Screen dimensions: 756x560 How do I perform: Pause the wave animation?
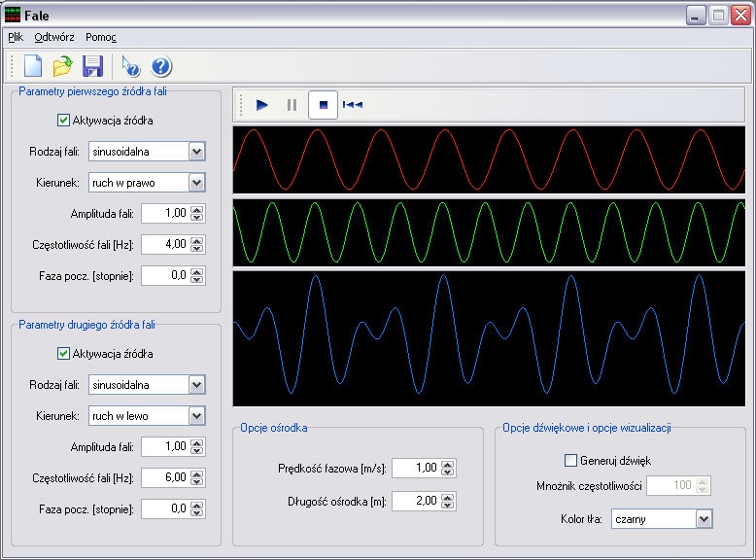pos(292,104)
